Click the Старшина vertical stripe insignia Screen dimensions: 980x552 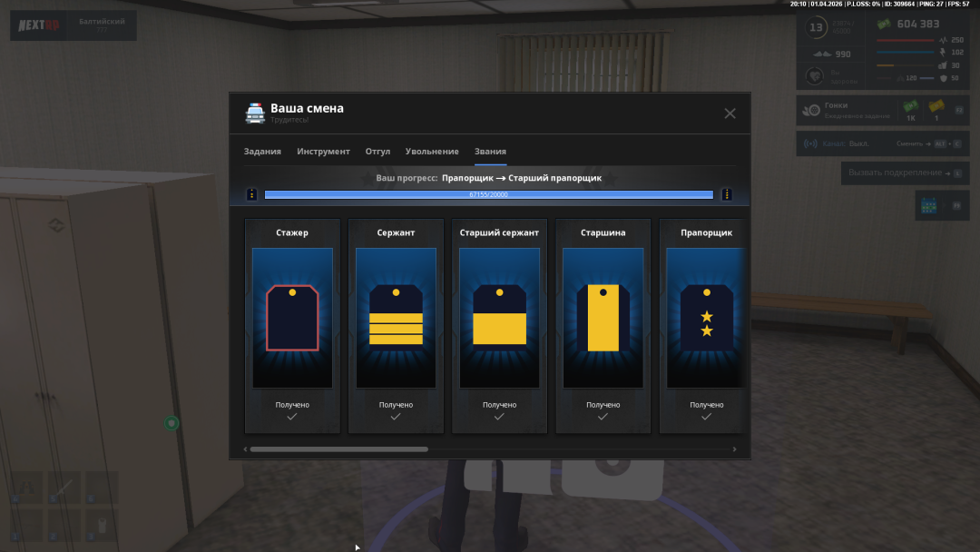(x=603, y=318)
